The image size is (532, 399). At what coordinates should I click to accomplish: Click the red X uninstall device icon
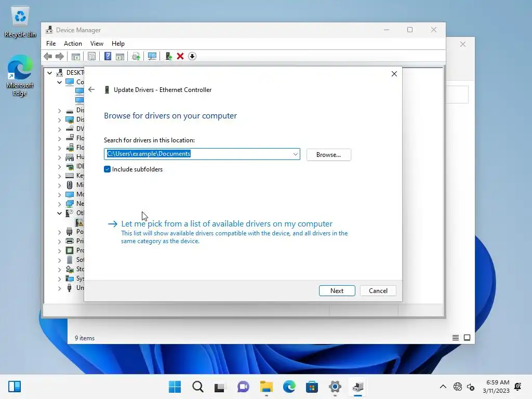pos(180,56)
